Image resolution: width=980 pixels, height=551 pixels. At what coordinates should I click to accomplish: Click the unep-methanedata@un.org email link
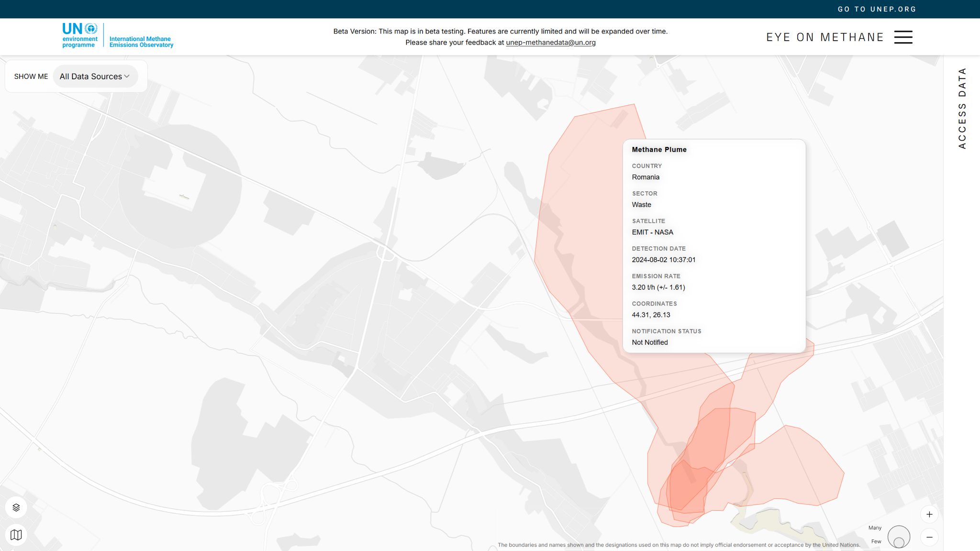point(550,43)
